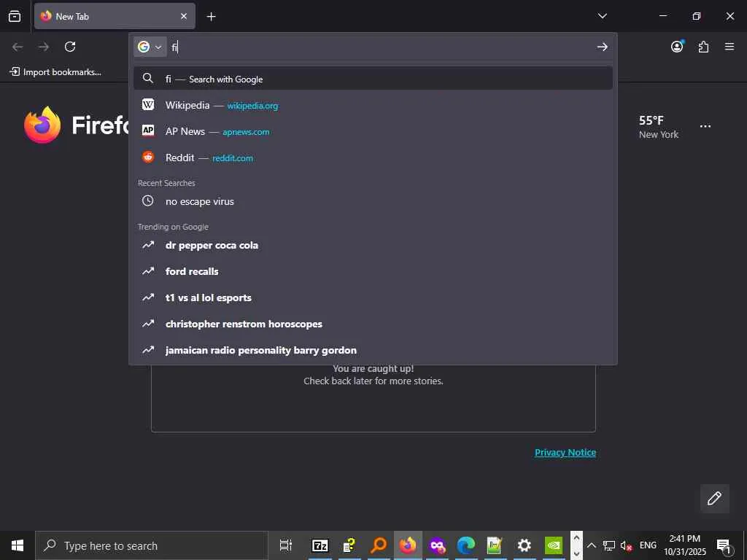Close the New Tab tab
Image resolution: width=747 pixels, height=560 pixels.
(184, 16)
